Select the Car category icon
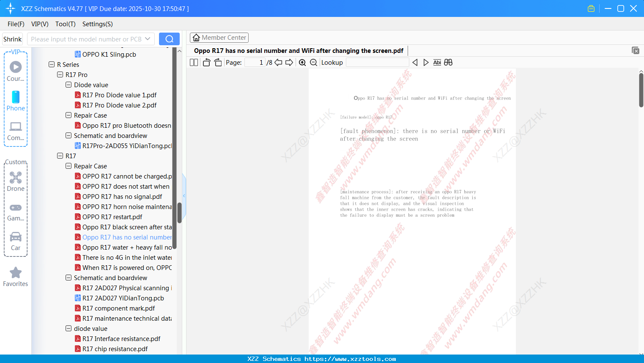This screenshot has width=644, height=363. (x=16, y=241)
